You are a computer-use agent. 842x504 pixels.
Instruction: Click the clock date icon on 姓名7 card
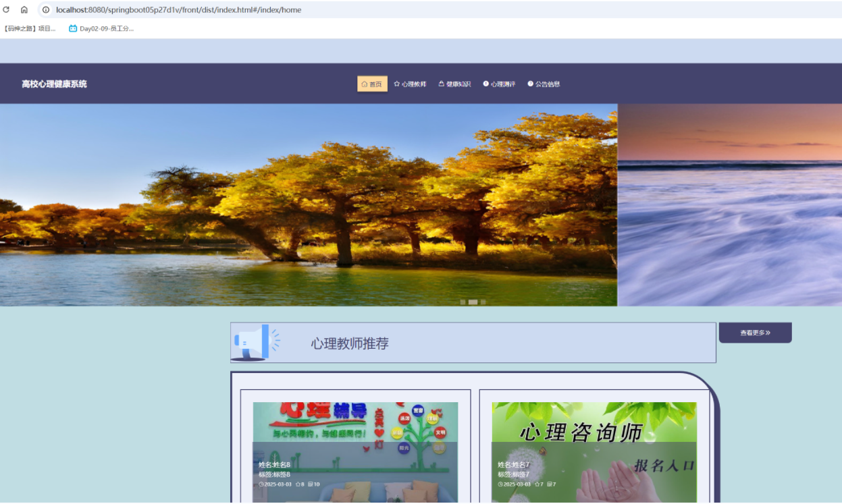500,484
